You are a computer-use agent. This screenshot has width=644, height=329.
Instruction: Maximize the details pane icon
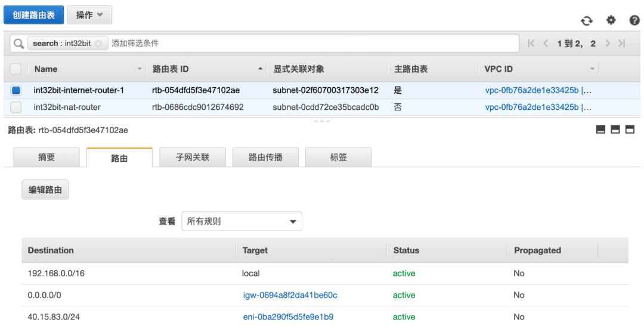(630, 130)
